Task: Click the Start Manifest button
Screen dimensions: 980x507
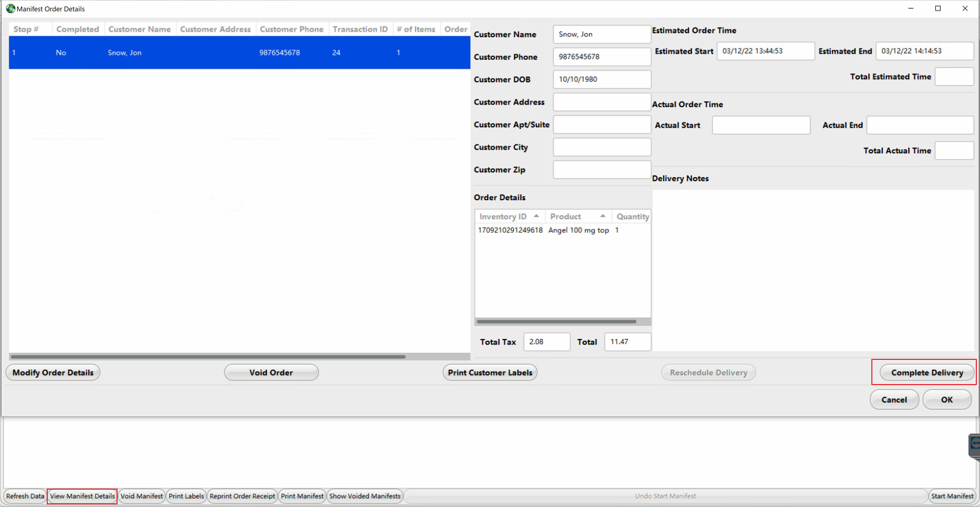Action: coord(952,496)
